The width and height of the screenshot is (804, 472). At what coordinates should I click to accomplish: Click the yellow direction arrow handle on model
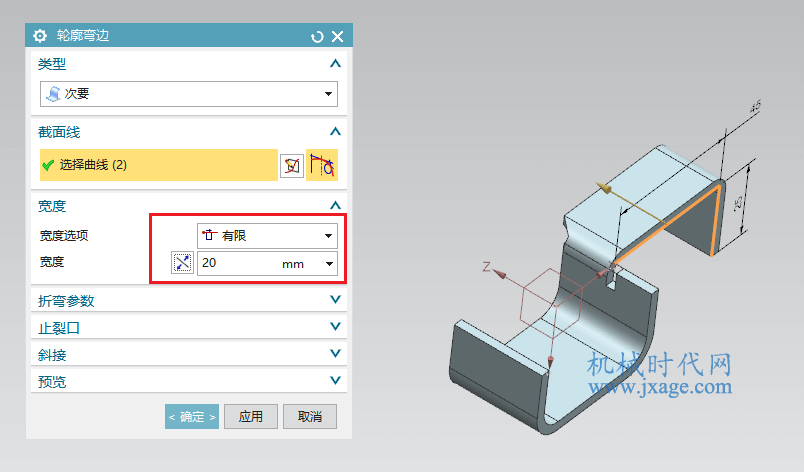pos(604,188)
